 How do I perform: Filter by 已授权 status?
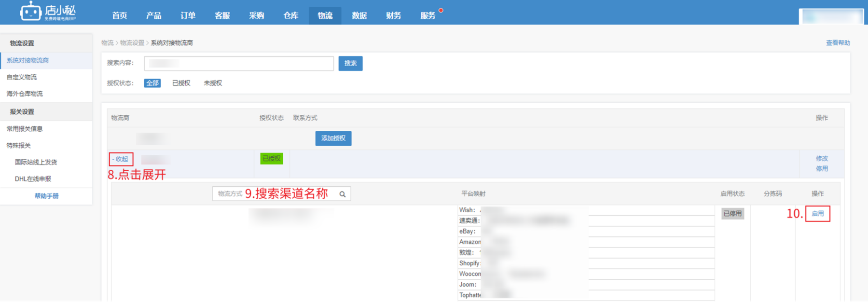[x=181, y=83]
